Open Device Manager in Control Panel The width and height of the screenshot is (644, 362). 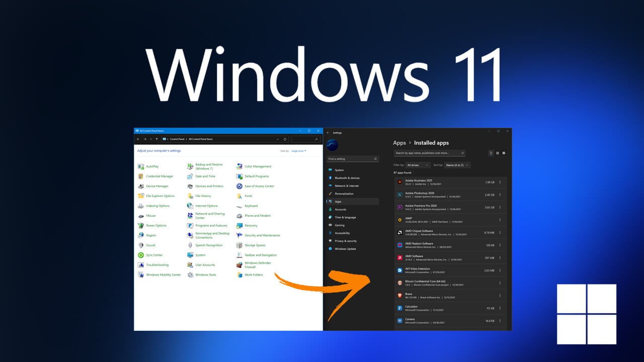153,186
